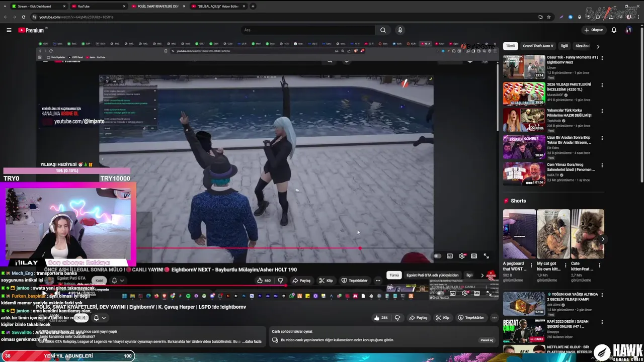Toggle autoplay switch on the main player
Image resolution: width=644 pixels, height=362 pixels.
pyautogui.click(x=437, y=256)
